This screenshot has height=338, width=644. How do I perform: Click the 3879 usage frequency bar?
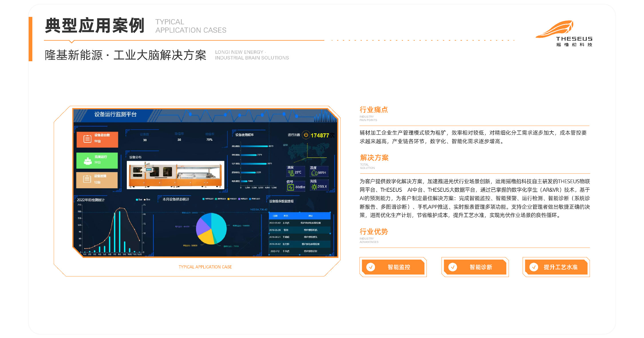click(x=254, y=164)
